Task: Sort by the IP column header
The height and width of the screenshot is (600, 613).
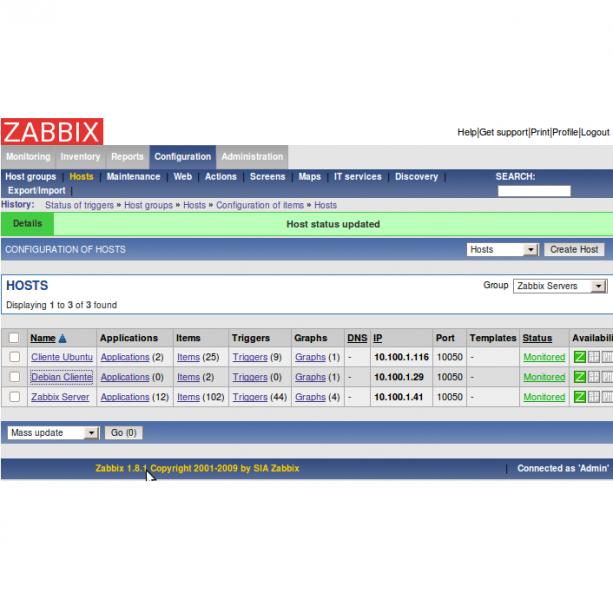Action: (377, 338)
